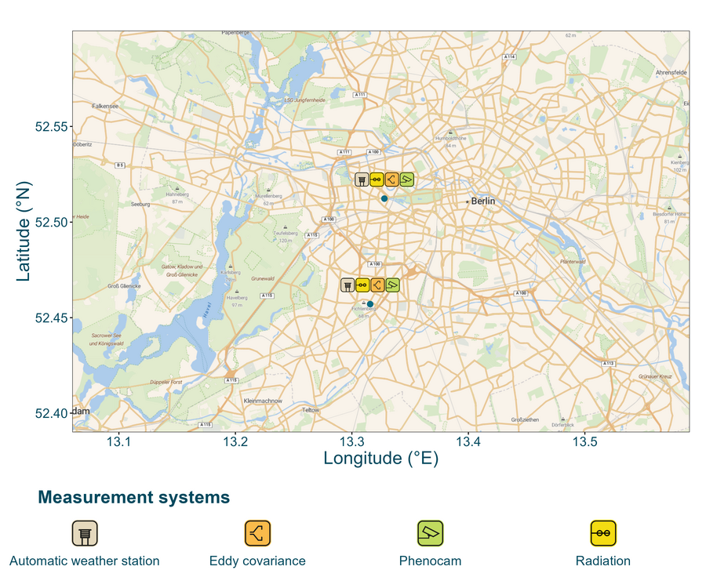
Task: Click the 'Phenocam' legend label
Action: coord(431,561)
